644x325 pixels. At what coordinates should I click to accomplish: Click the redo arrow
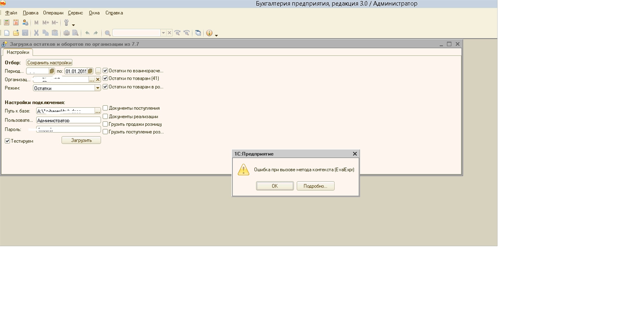(96, 33)
